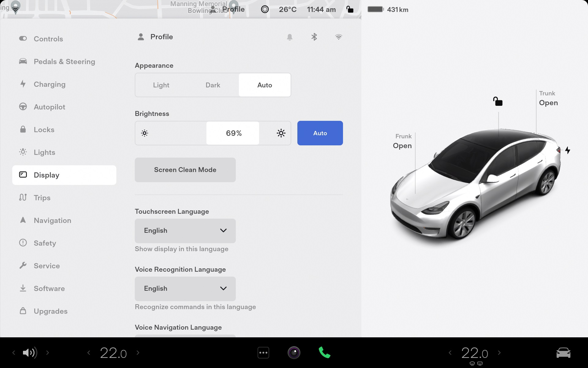Expand Voice Recognition Language dropdown
588x368 pixels.
185,289
